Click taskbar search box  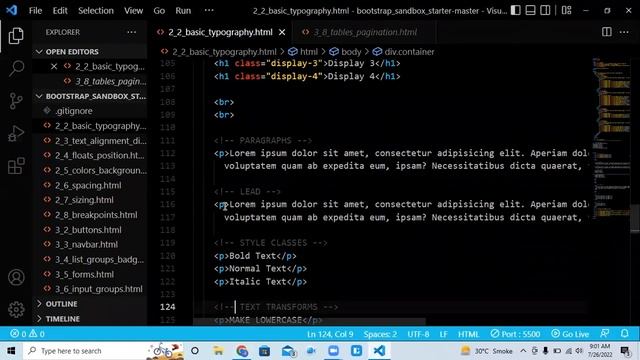[x=104, y=351]
